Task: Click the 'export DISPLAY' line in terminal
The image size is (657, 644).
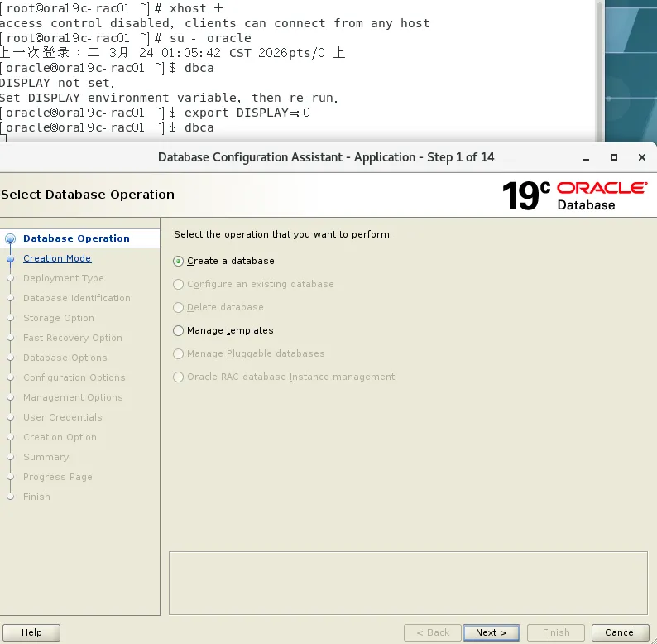Action: pyautogui.click(x=155, y=113)
